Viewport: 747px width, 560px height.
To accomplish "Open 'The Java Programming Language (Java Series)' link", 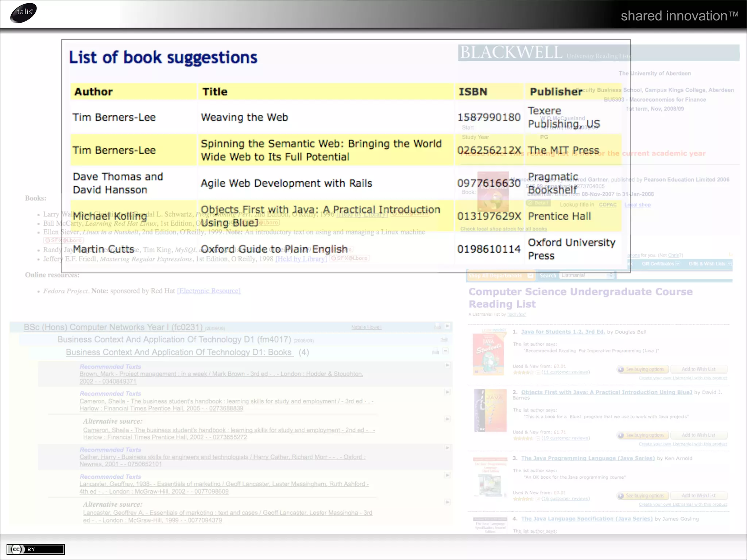I will tap(588, 458).
